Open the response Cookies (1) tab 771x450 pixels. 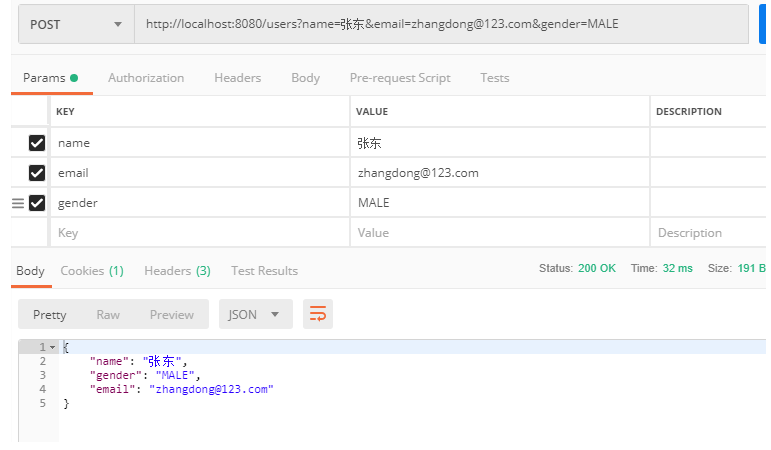click(x=92, y=271)
